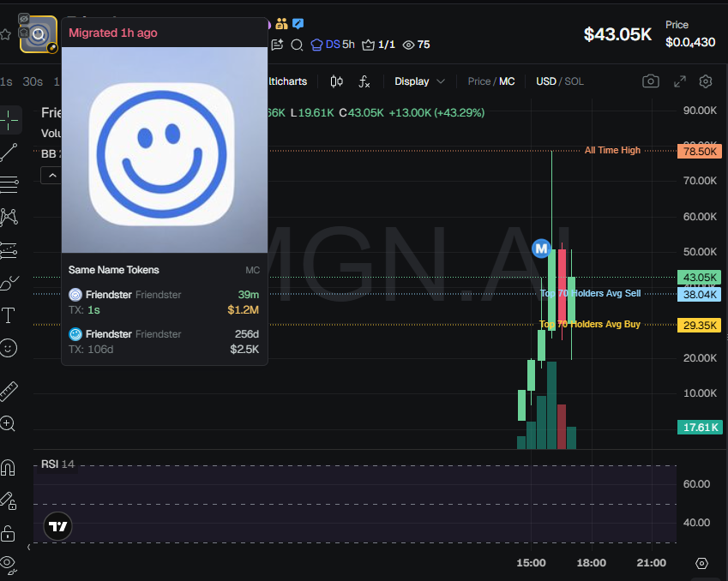Hide all drawings with eye icon

coord(9,565)
